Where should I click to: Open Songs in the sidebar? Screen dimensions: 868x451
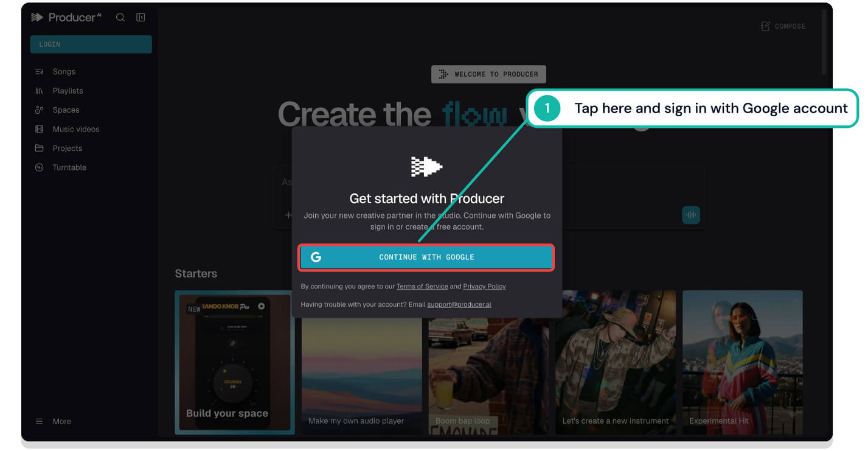click(x=64, y=72)
